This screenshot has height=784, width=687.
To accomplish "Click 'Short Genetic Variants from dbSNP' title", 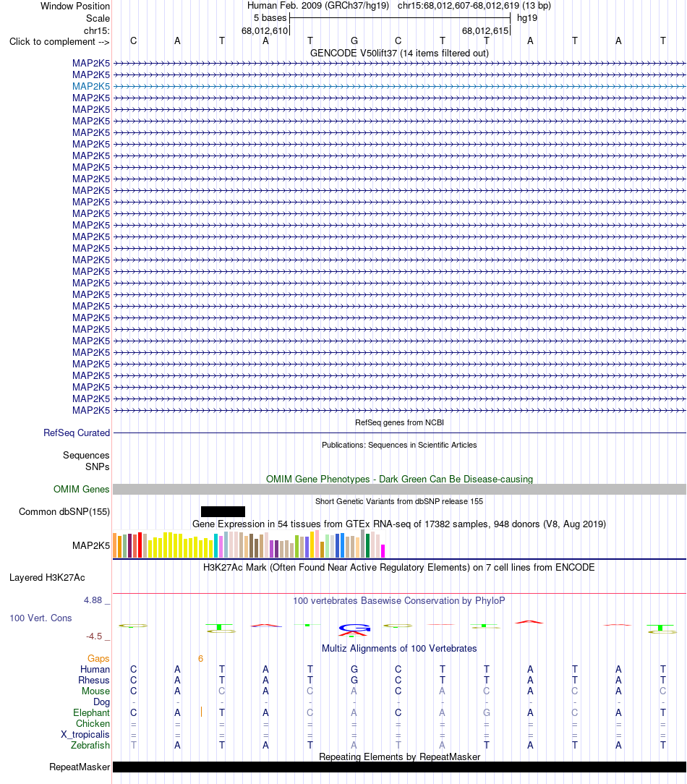I will tap(399, 501).
